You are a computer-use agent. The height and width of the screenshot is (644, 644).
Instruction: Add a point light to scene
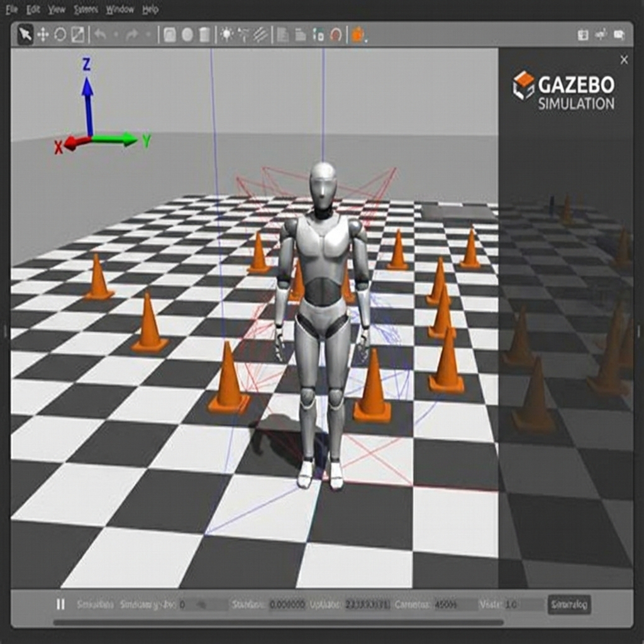pos(226,35)
